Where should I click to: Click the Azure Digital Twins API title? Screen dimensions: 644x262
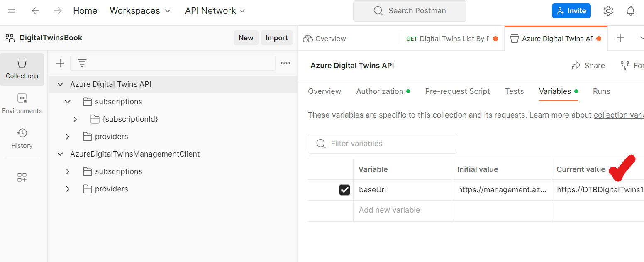click(x=352, y=66)
